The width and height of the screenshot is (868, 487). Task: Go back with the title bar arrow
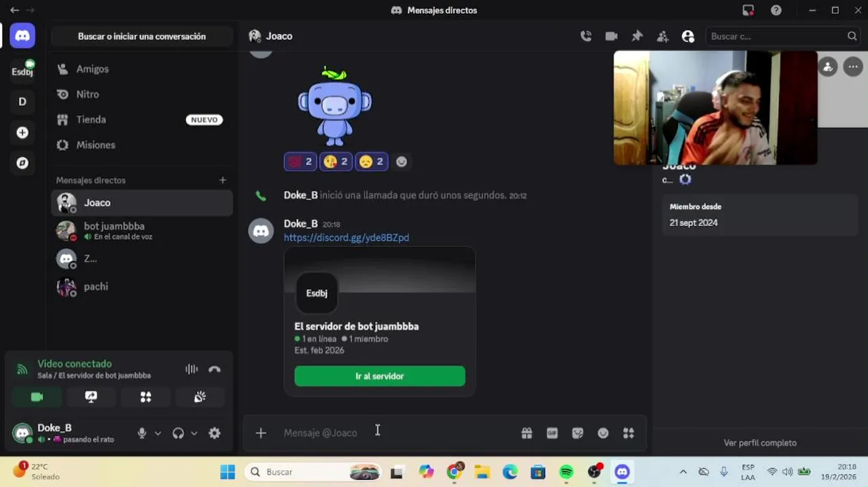click(14, 10)
